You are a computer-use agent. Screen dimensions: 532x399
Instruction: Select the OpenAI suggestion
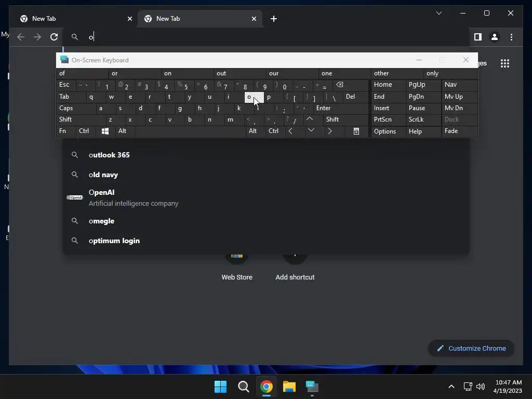[x=266, y=198]
